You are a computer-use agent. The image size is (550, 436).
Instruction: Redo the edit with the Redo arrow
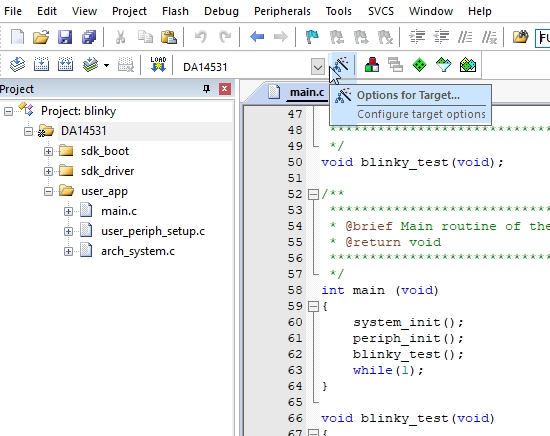[225, 36]
